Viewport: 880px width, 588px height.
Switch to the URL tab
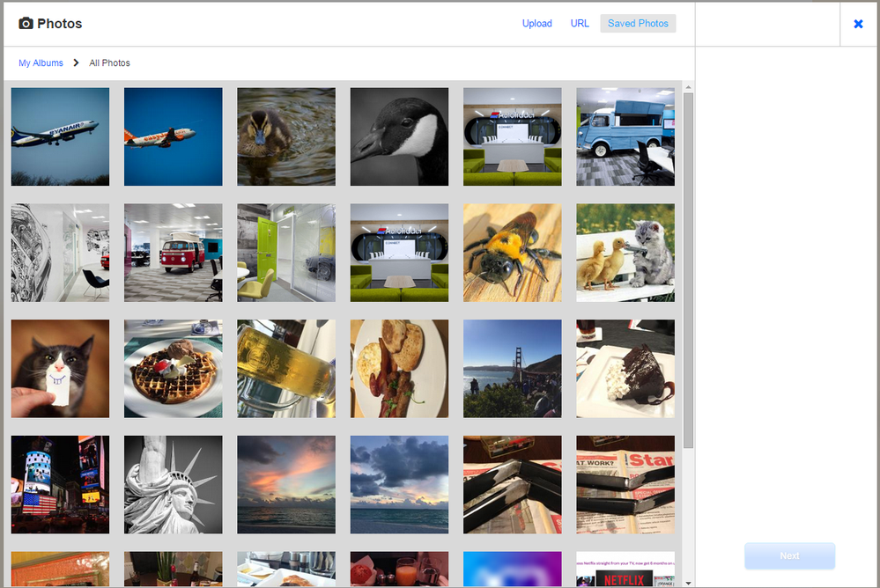click(x=580, y=24)
